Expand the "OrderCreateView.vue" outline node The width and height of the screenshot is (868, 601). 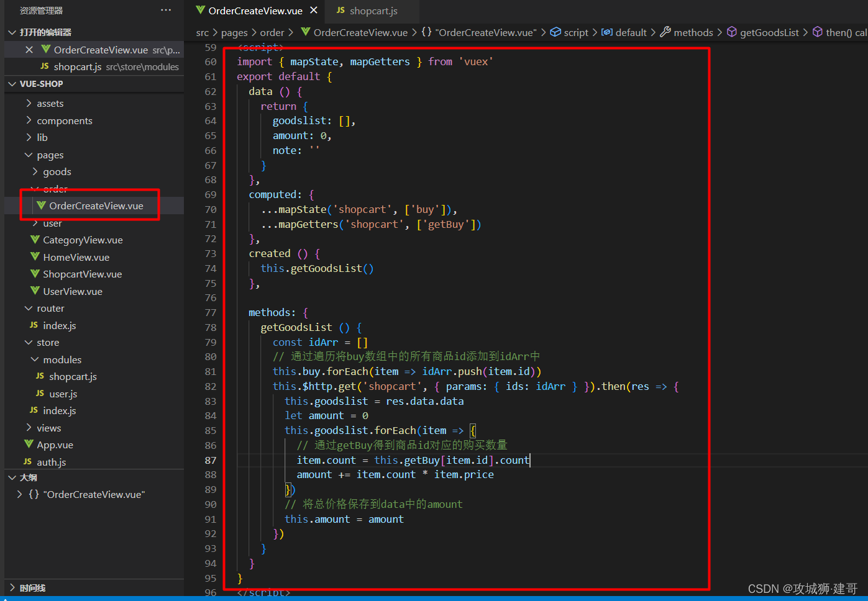pos(20,494)
